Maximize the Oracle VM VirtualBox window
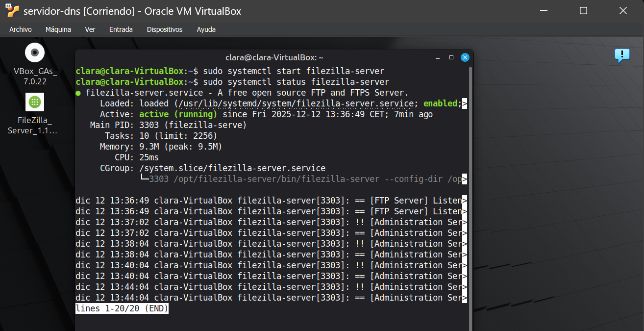This screenshot has width=644, height=331. pyautogui.click(x=583, y=11)
